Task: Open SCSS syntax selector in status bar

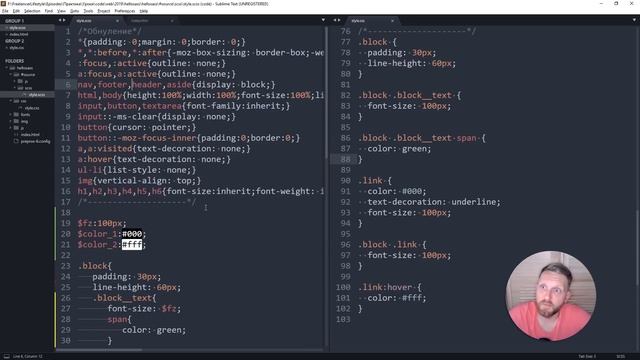Action: [620, 356]
